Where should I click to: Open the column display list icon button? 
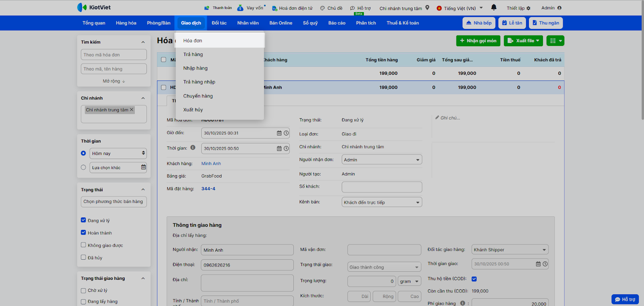(555, 41)
